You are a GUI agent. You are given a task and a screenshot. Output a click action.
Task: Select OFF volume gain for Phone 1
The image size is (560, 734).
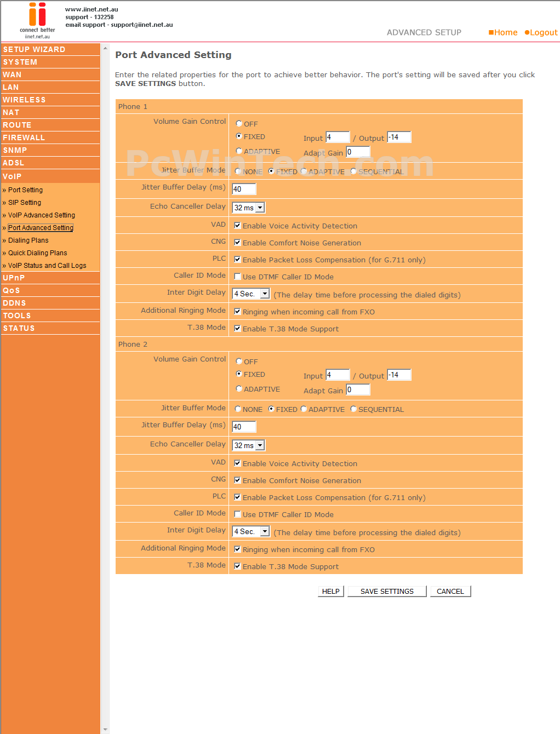[239, 124]
